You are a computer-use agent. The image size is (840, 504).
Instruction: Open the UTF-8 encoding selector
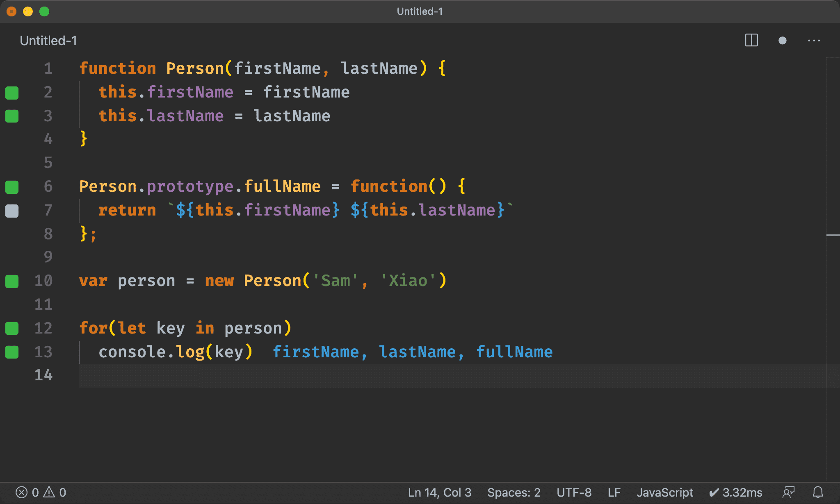click(x=574, y=492)
